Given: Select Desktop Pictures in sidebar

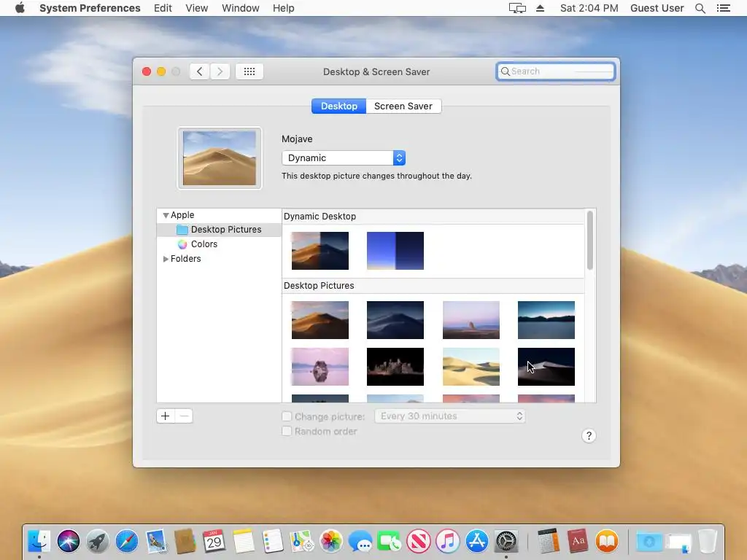Looking at the screenshot, I should click(219, 230).
